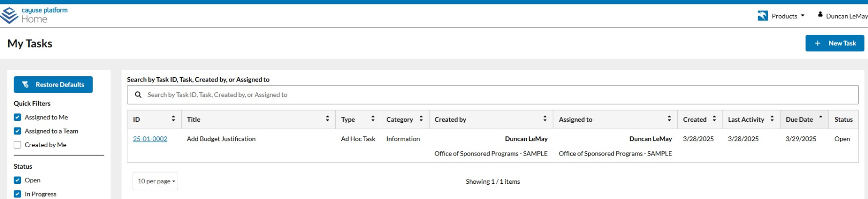Enable the Created by Me filter

point(18,145)
